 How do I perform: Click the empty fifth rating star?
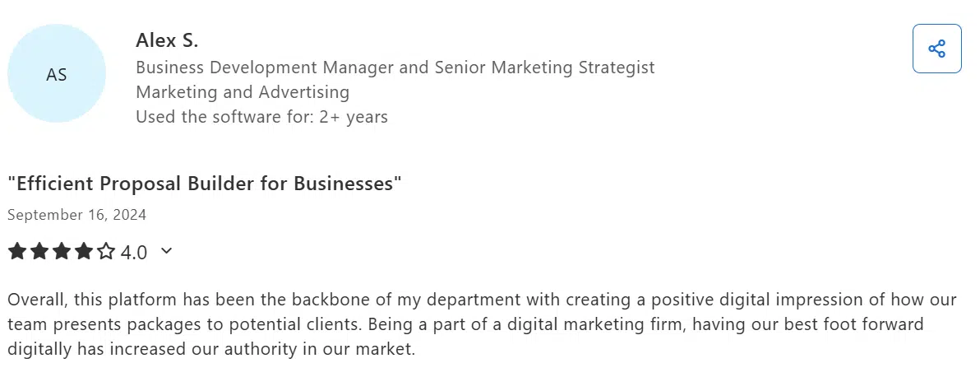click(x=106, y=252)
